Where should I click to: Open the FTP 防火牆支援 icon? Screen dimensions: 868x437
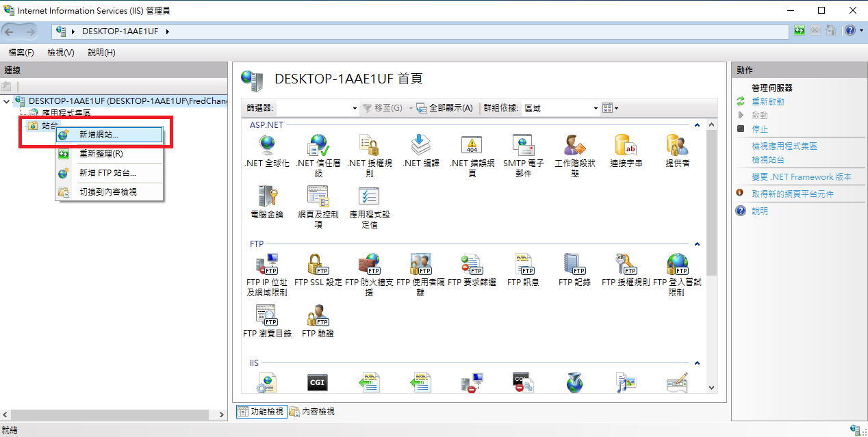coord(369,264)
